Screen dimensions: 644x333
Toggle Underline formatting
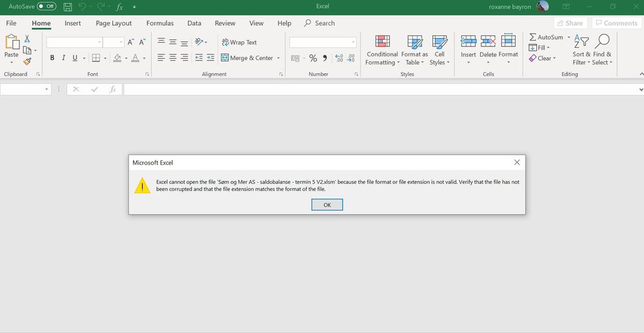point(75,58)
